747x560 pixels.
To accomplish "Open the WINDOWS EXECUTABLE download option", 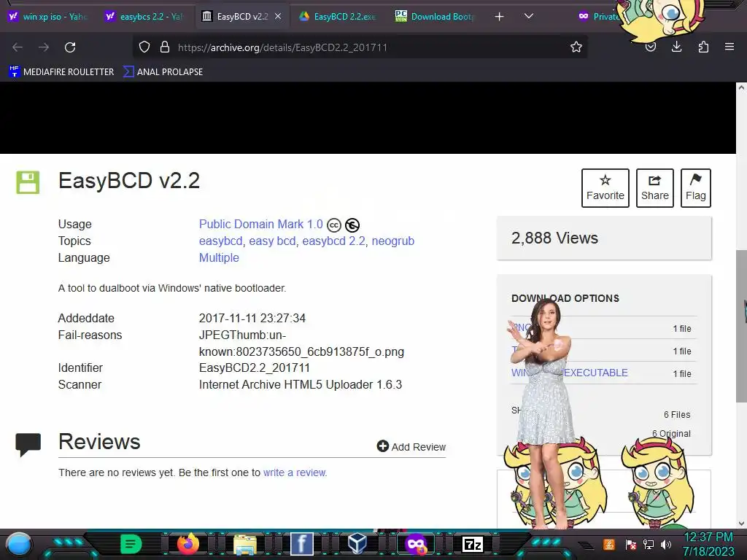I will pyautogui.click(x=595, y=373).
